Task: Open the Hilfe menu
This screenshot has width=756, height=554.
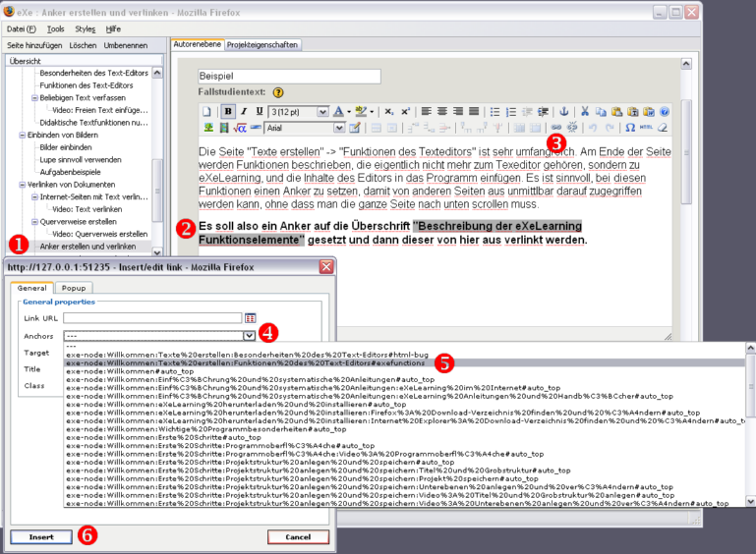Action: pos(113,28)
